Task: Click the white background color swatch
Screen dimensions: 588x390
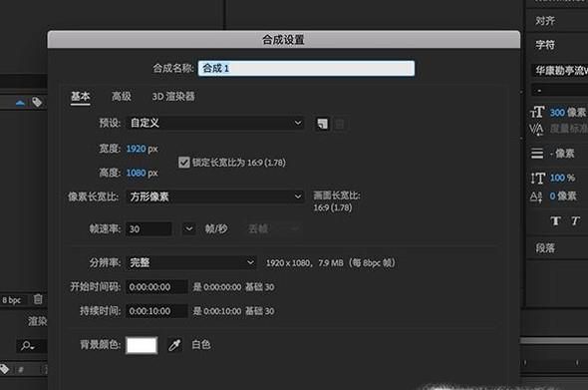Action: click(142, 345)
